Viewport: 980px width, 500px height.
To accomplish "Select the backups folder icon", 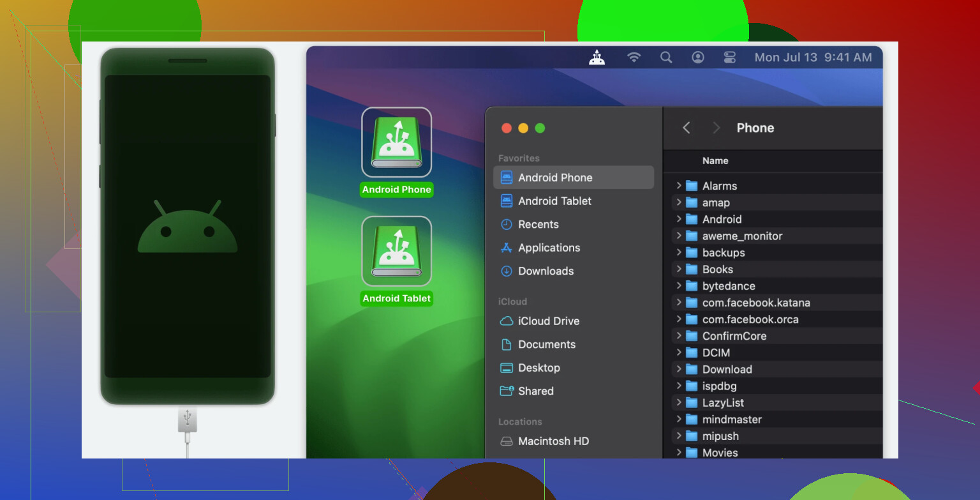I will point(692,252).
